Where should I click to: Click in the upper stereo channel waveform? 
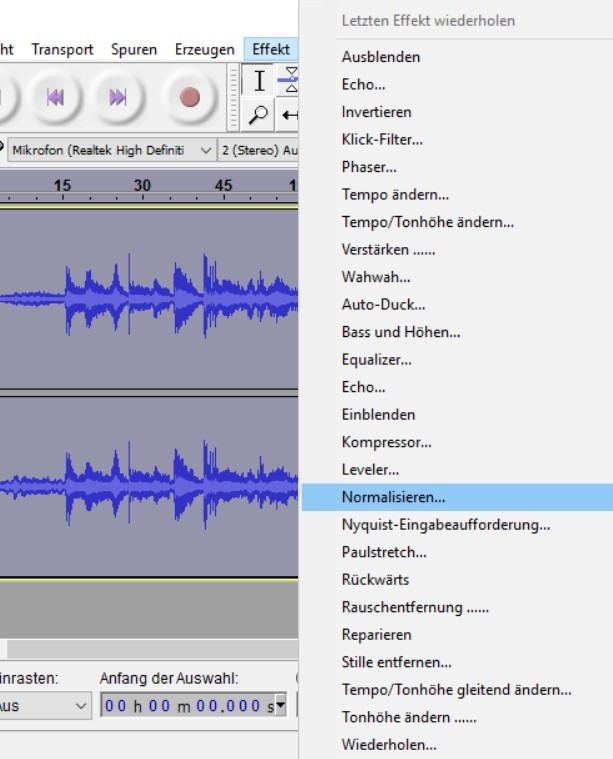tap(149, 299)
